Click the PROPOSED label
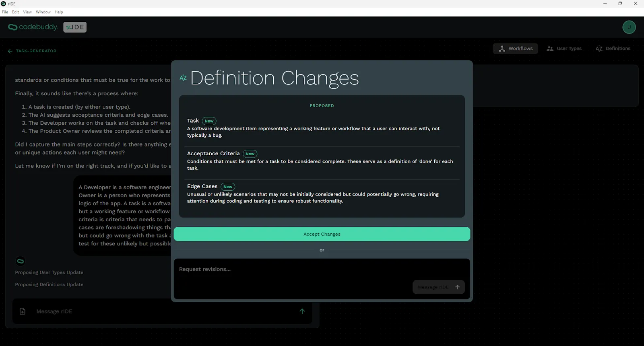The height and width of the screenshot is (346, 644). (322, 106)
